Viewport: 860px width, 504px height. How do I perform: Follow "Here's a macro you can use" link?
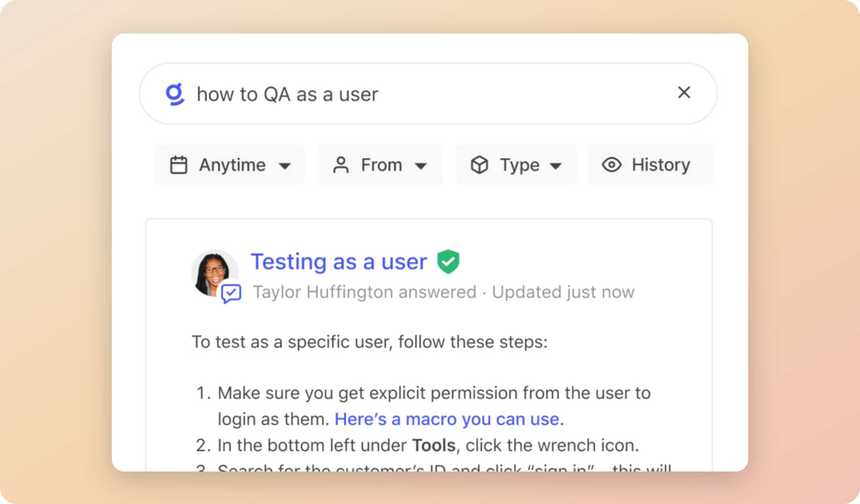pyautogui.click(x=446, y=419)
